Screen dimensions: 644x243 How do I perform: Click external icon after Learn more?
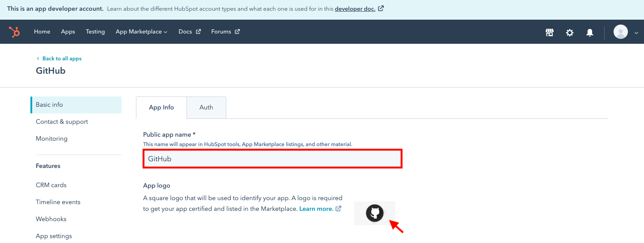tap(339, 209)
